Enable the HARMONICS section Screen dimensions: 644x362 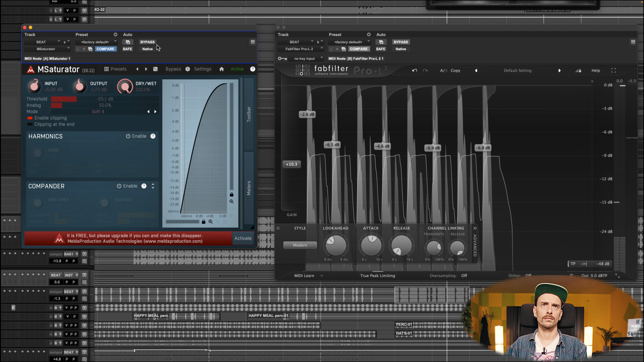[x=136, y=136]
